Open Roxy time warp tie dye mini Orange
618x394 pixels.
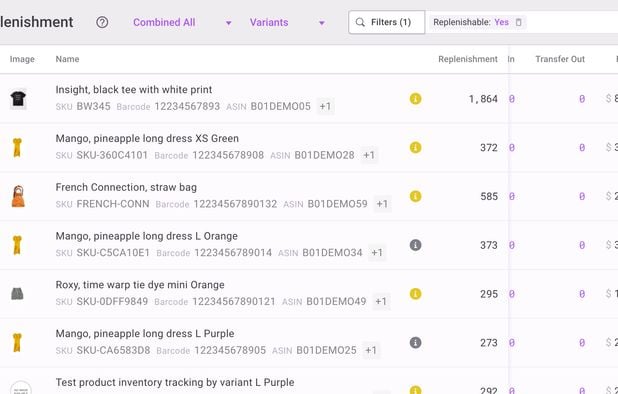140,285
